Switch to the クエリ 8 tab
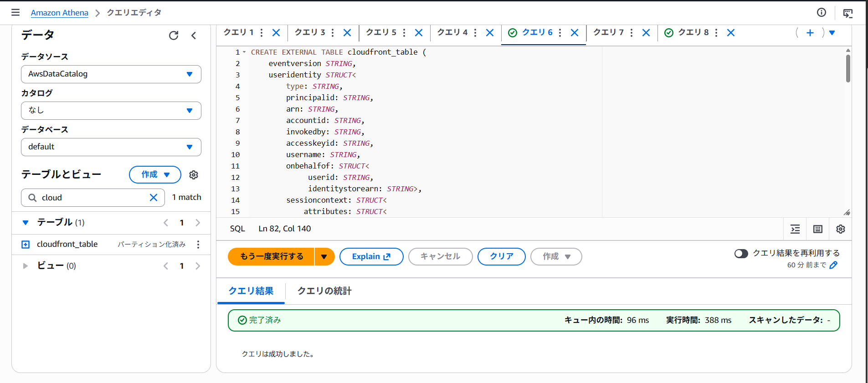The width and height of the screenshot is (868, 383). (x=693, y=32)
